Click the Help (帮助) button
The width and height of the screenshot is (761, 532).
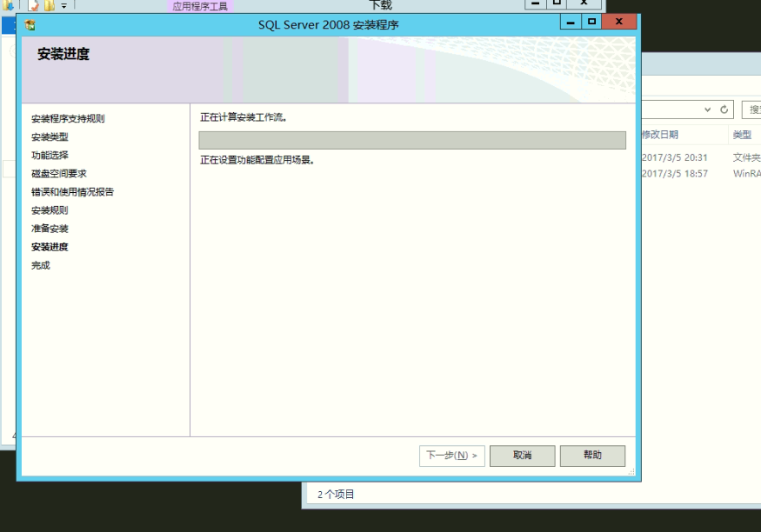592,456
